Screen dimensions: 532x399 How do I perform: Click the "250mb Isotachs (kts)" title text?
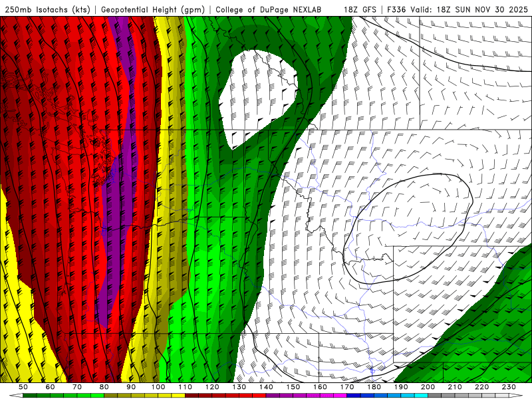[47, 9]
